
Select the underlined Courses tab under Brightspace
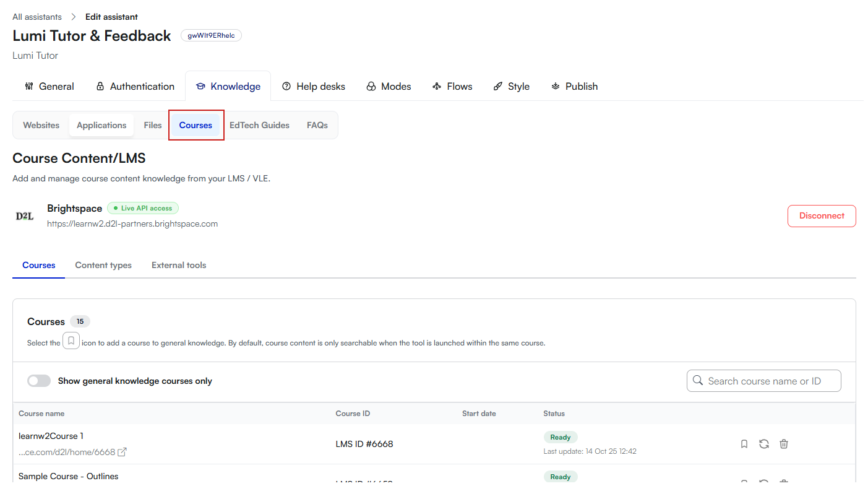39,265
